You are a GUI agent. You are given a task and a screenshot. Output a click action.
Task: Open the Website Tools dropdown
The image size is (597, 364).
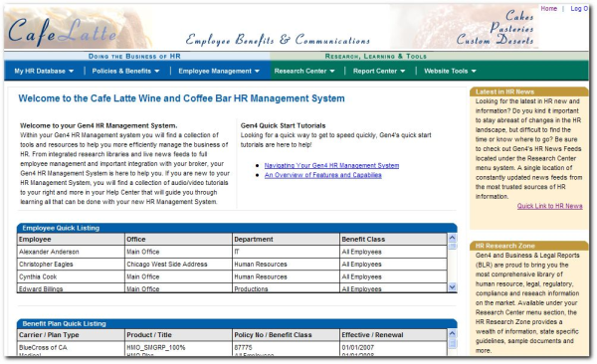[x=450, y=71]
